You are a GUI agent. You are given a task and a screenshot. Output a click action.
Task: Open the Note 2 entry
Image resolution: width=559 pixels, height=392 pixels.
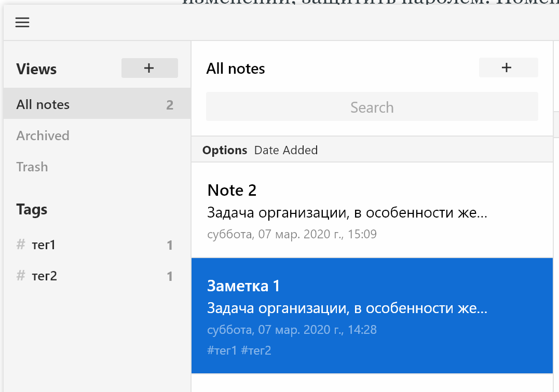click(x=372, y=210)
